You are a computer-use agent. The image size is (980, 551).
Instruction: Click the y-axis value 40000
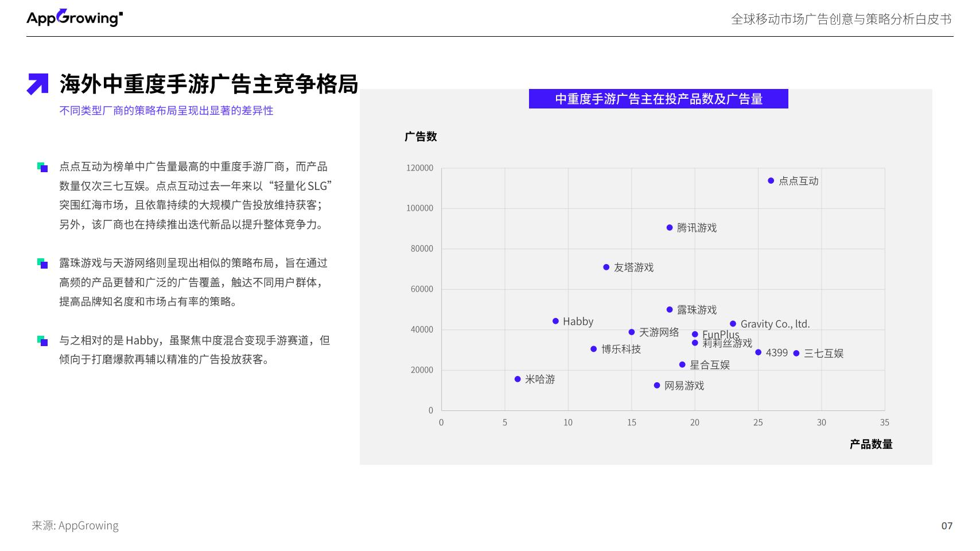(422, 329)
